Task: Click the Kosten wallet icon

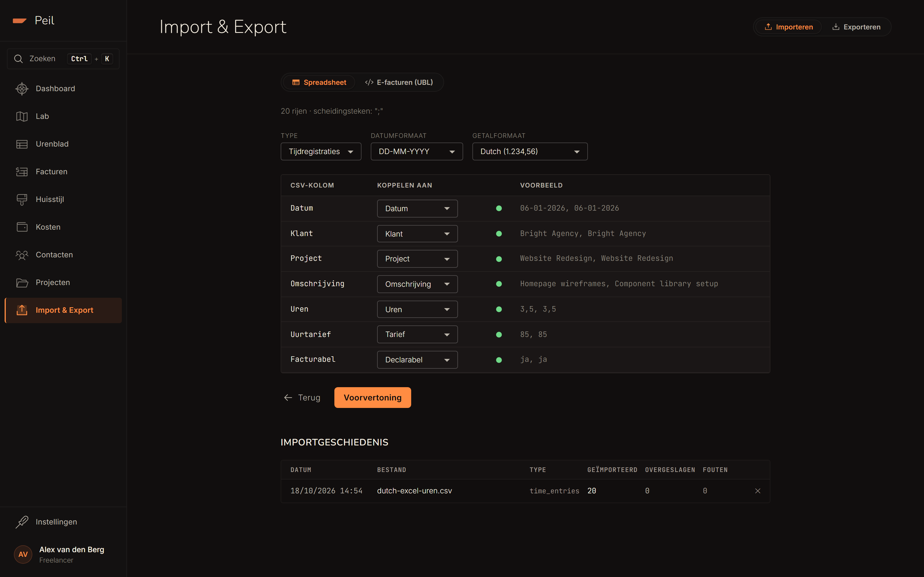Action: (22, 227)
